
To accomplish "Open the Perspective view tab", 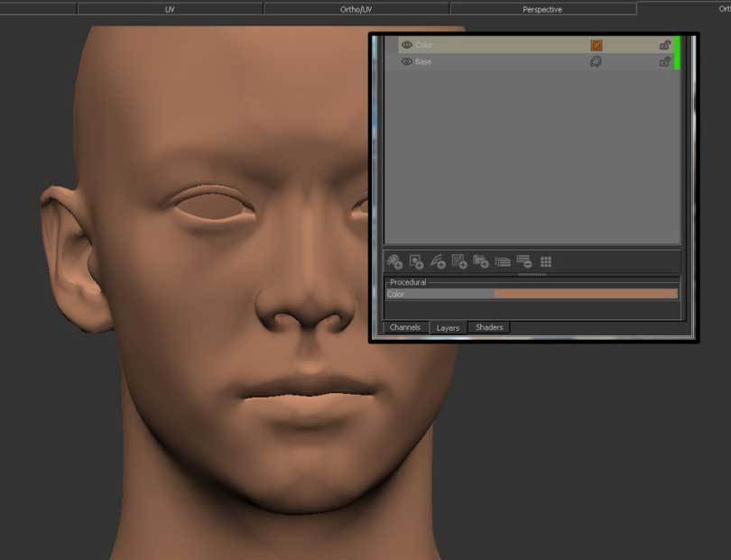I will coord(542,9).
